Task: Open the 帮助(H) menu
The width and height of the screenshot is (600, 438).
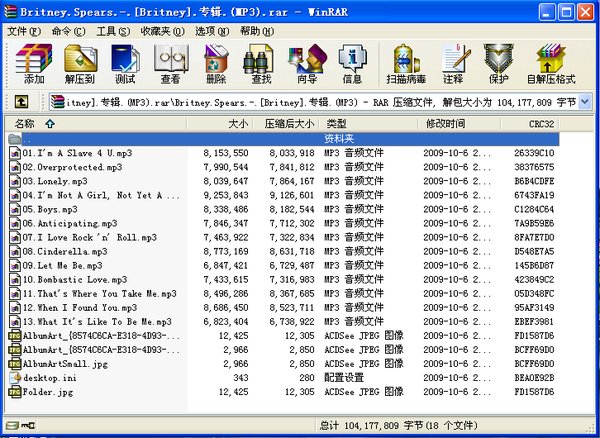Action: (257, 31)
